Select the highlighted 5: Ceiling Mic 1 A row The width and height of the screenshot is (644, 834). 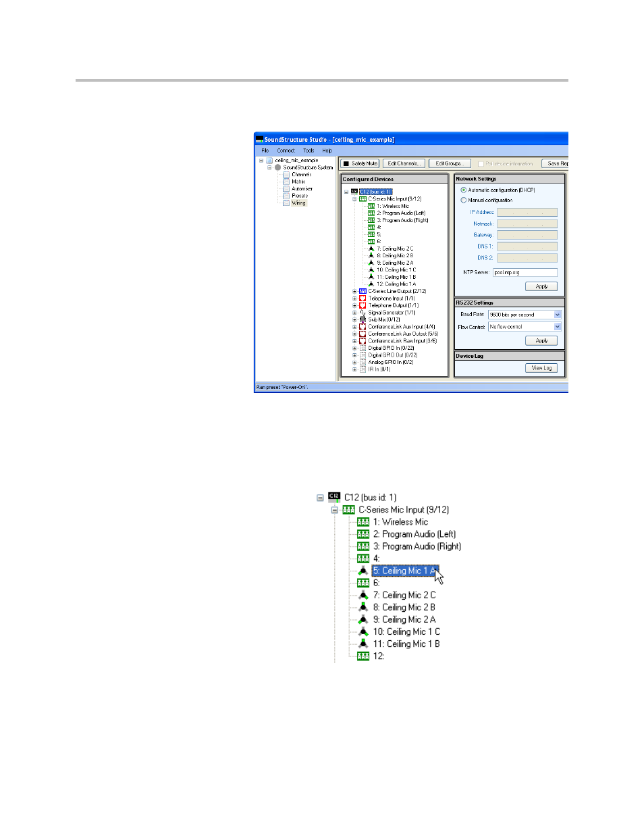405,571
